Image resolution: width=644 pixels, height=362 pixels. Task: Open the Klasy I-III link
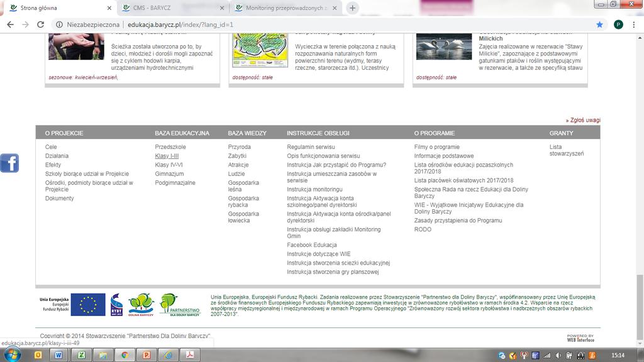[167, 156]
